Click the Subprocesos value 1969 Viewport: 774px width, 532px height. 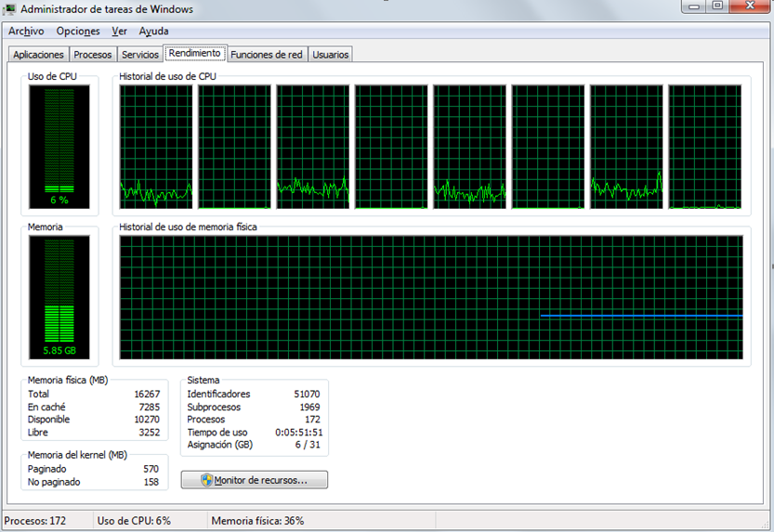pos(309,407)
